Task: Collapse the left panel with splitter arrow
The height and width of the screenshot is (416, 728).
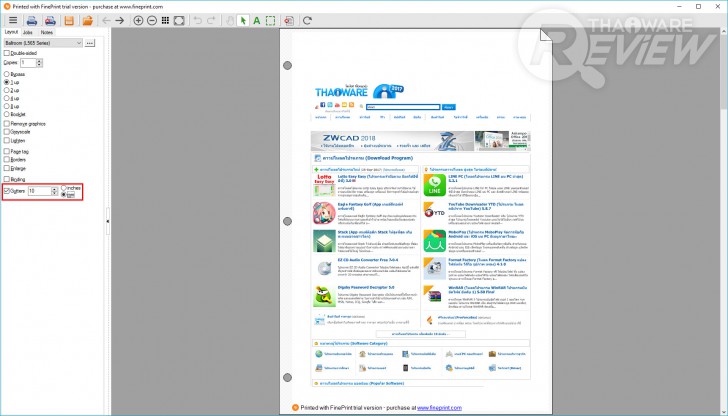Action: pos(108,221)
